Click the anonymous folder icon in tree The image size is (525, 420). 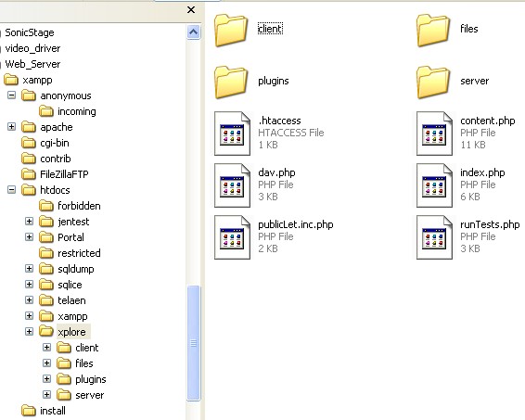coord(29,95)
